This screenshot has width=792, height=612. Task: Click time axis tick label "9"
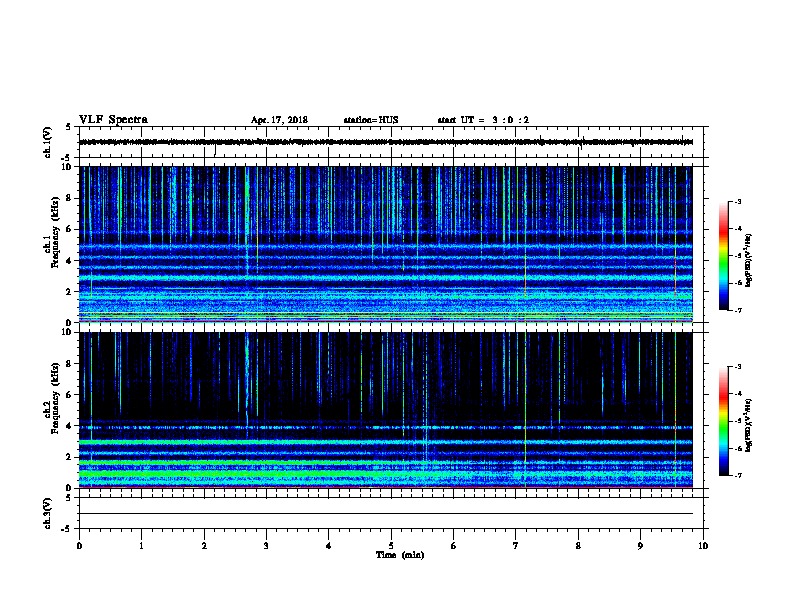[x=640, y=546]
